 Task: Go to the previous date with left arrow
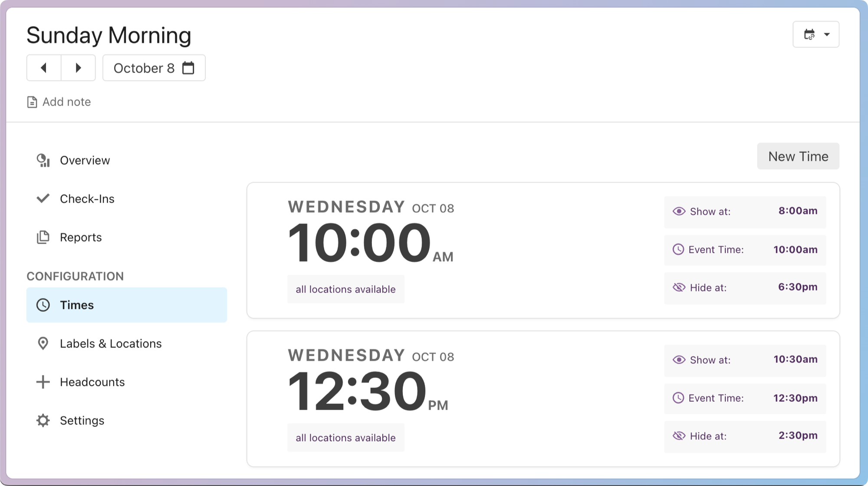(44, 68)
